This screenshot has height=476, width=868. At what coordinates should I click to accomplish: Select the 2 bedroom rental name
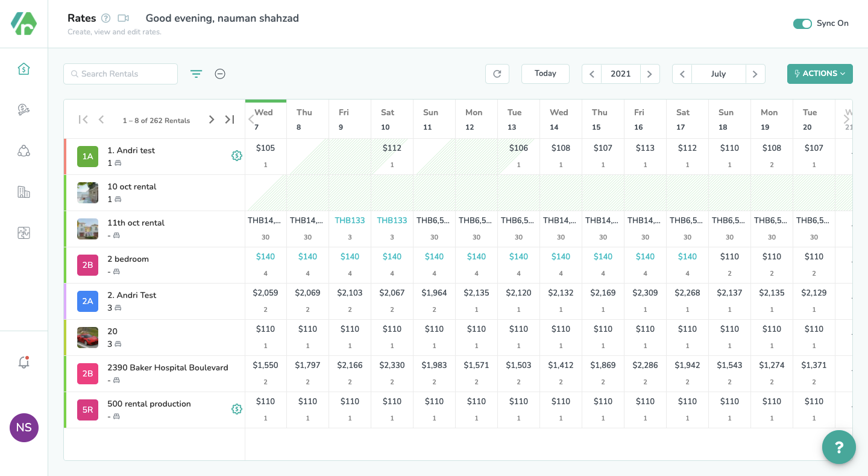pos(128,259)
